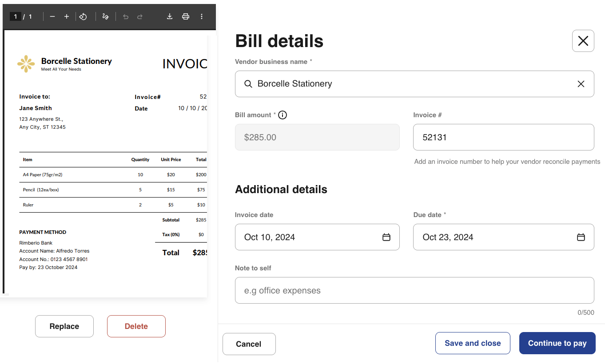Show bill amount info tooltip
Screen dimensions: 605x364
(282, 115)
